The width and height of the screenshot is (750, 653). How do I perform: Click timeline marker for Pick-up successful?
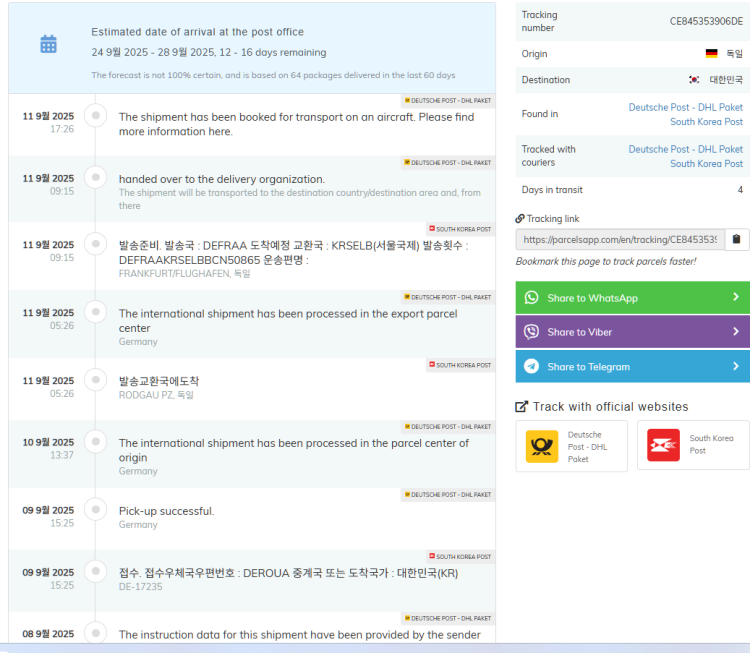pos(96,509)
